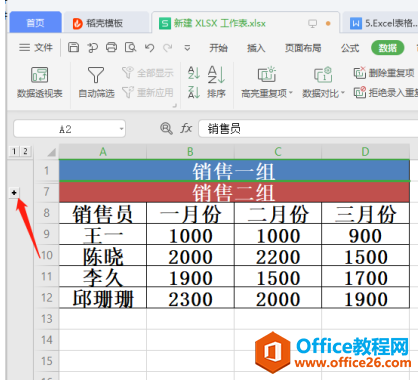418x380 pixels.
Task: Show outline level 2
Action: click(25, 151)
